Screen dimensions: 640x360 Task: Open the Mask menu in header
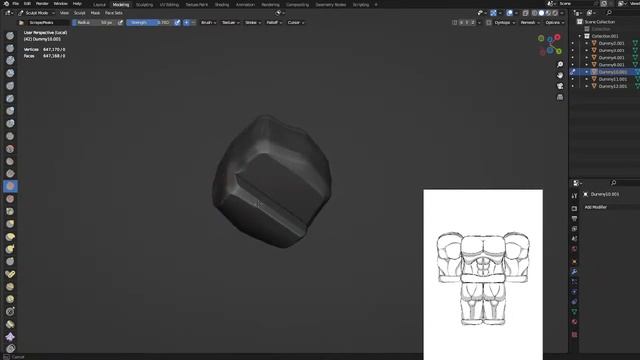point(95,13)
